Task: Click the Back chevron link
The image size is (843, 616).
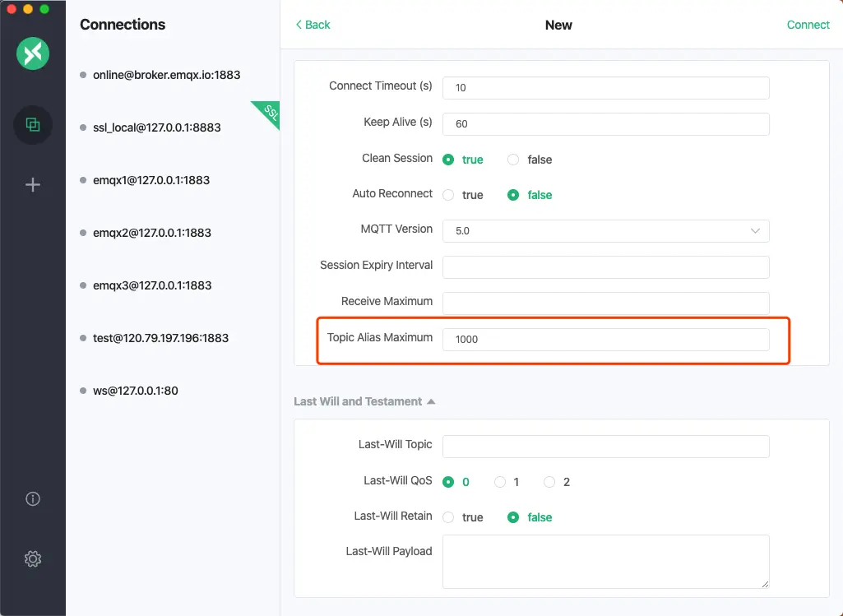Action: [313, 25]
